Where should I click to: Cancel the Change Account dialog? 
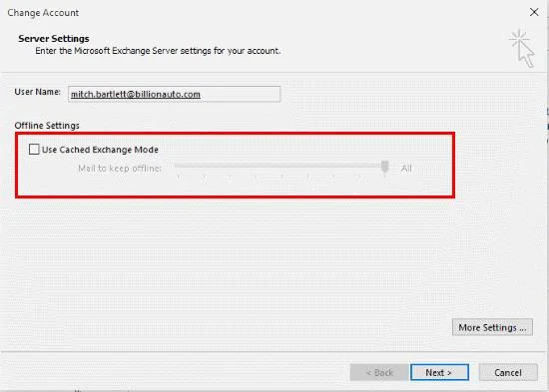tap(508, 372)
